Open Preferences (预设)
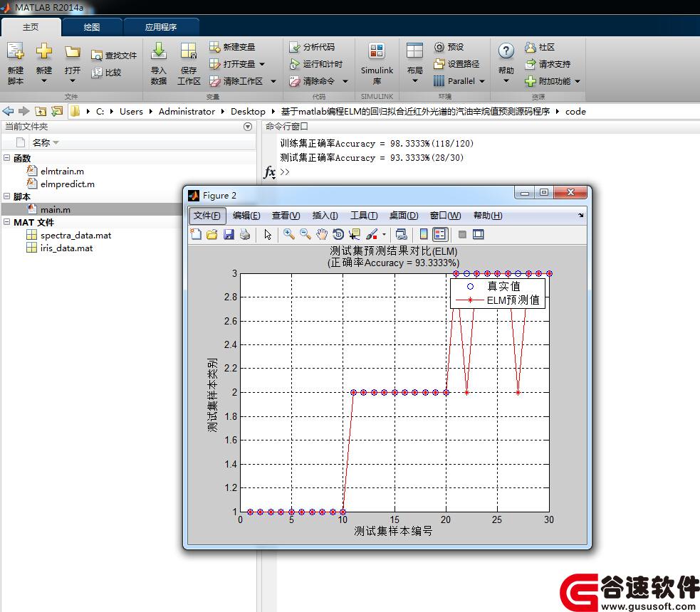 click(x=449, y=47)
